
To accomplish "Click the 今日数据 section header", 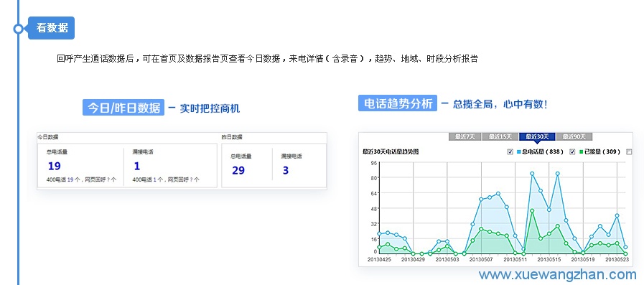I will point(47,137).
